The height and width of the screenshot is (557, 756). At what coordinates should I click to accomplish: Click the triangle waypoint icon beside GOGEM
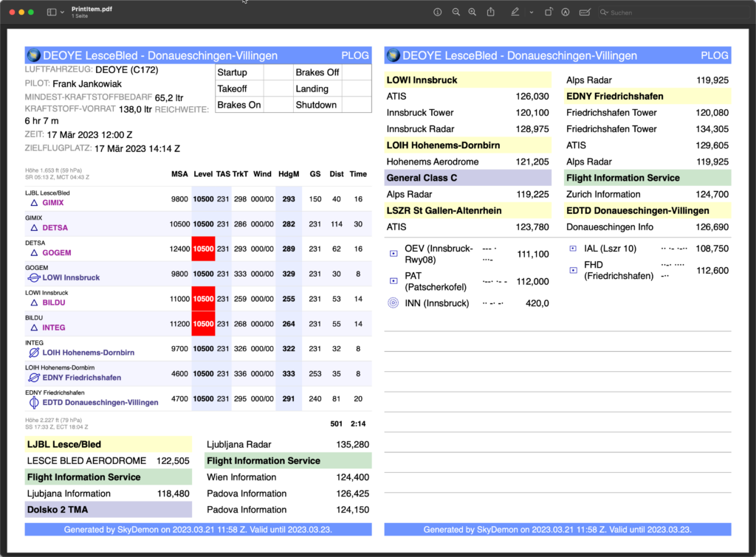tap(34, 253)
